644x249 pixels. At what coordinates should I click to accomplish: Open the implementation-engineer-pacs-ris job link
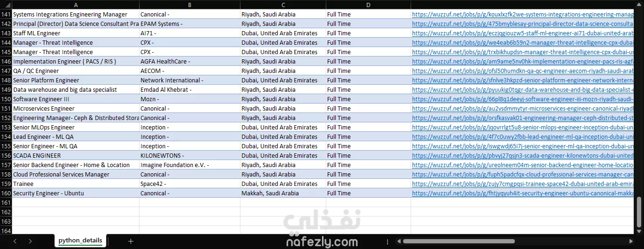pyautogui.click(x=523, y=61)
